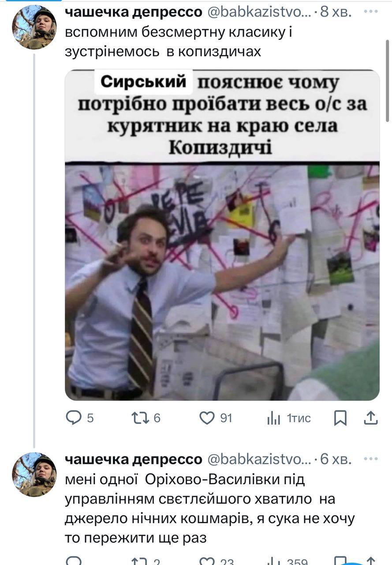
Task: Retweet the second tweet with 2 reposts
Action: tap(146, 561)
